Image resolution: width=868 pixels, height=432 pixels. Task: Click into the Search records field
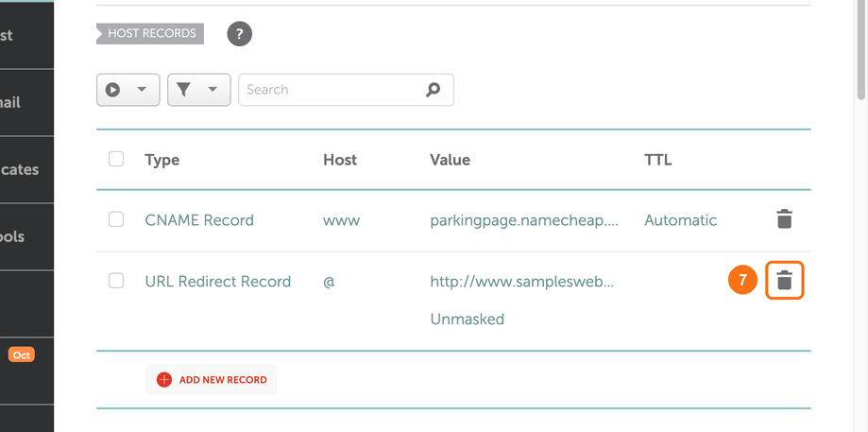pyautogui.click(x=346, y=89)
